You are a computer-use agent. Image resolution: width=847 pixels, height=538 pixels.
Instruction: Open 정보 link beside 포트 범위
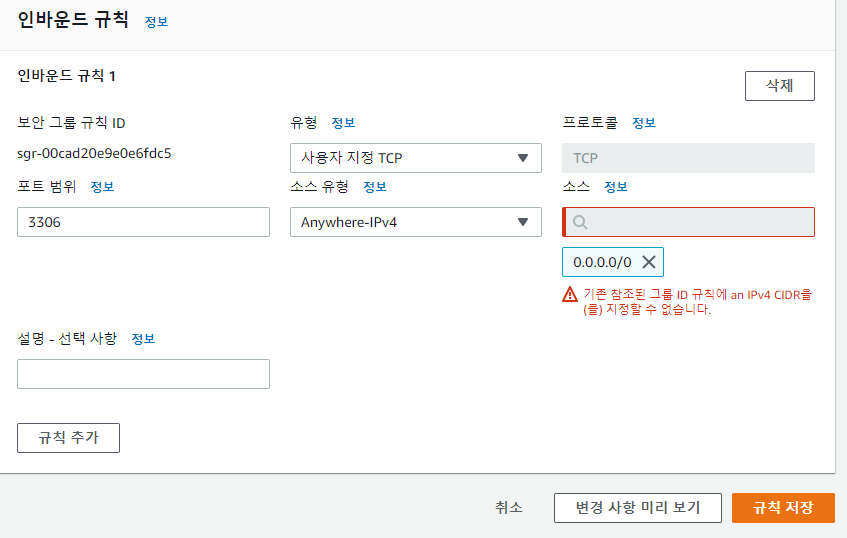click(x=102, y=187)
